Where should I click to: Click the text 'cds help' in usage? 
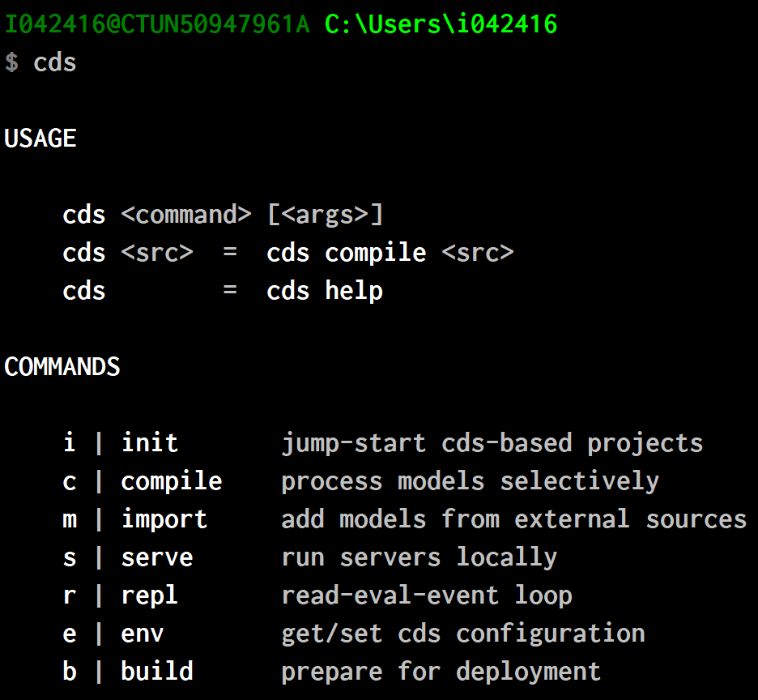(325, 291)
